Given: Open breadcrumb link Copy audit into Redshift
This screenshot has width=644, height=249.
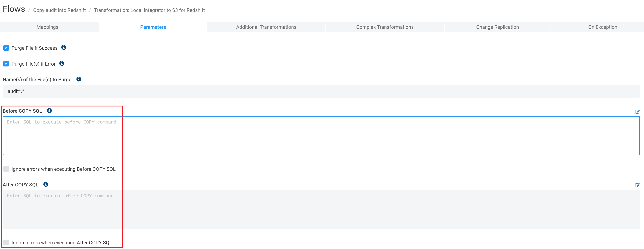Looking at the screenshot, I should 60,10.
